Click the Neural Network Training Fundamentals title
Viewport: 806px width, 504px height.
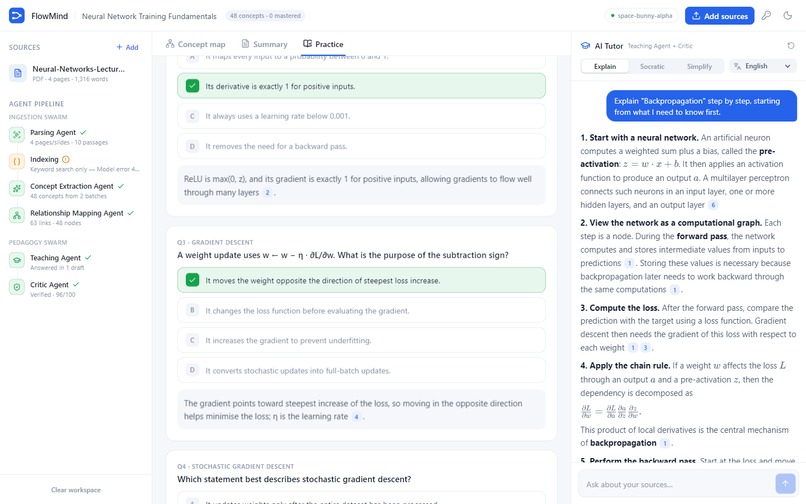point(149,16)
